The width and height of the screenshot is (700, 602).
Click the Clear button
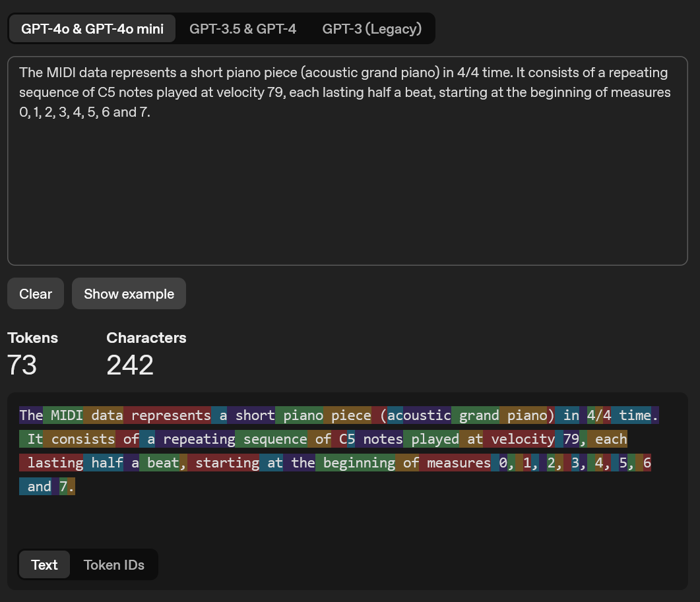point(35,293)
